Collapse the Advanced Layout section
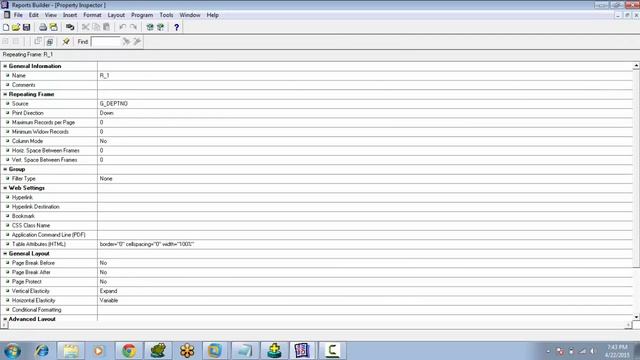This screenshot has height=360, width=640. pos(5,319)
